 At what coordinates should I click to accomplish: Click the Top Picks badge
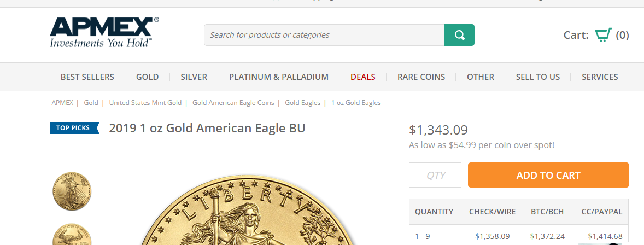[x=74, y=128]
